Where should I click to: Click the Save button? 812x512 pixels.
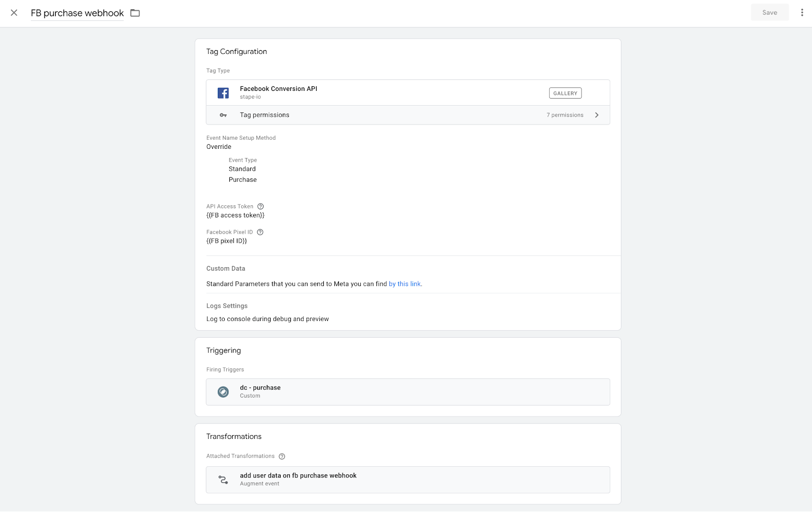click(769, 12)
